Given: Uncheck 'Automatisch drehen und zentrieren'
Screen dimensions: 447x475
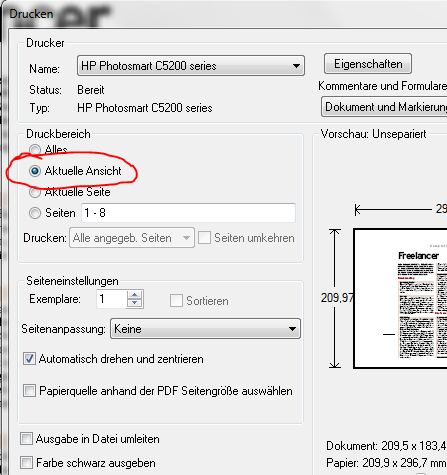Looking at the screenshot, I should pyautogui.click(x=29, y=359).
